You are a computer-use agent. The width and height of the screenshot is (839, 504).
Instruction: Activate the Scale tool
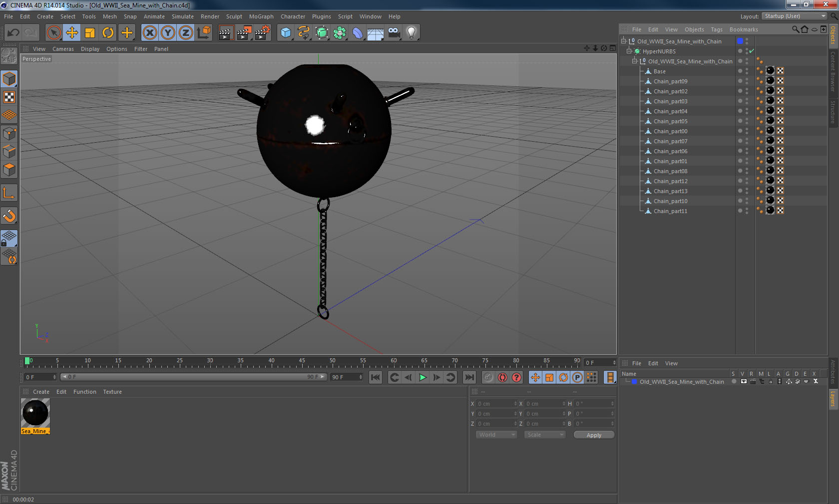90,33
